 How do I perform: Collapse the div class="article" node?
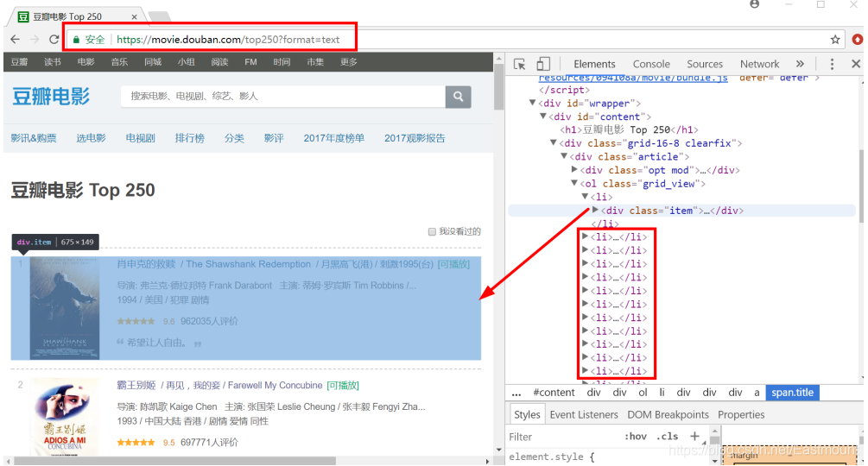coord(564,156)
